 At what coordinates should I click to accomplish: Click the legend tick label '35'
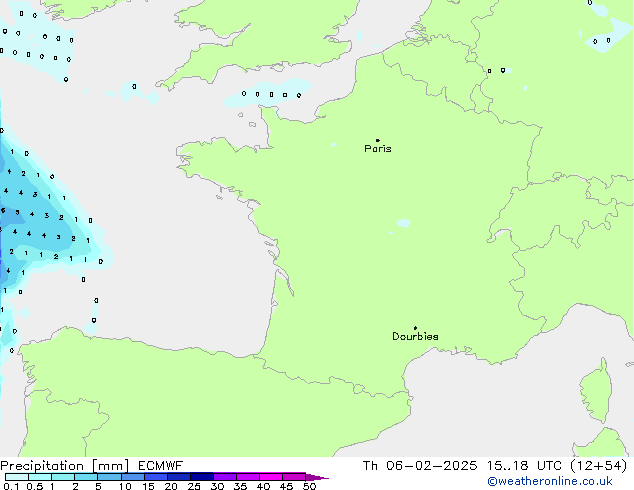(x=240, y=486)
